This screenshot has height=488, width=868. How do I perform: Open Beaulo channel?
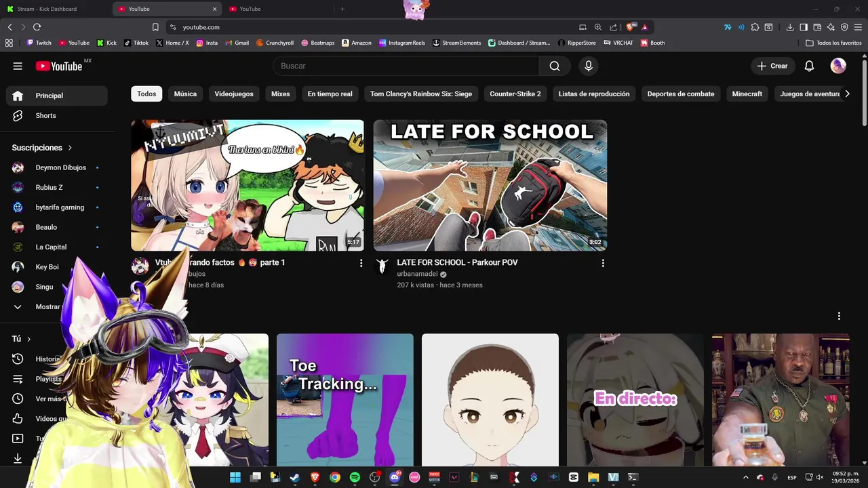click(x=57, y=227)
